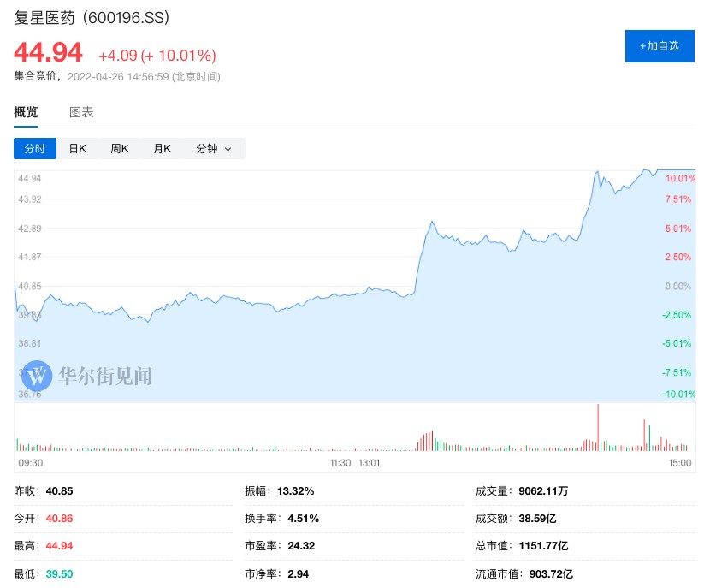Screen dimensions: 710x588
Task: Click the current price 44.94 headline
Action: click(x=48, y=52)
